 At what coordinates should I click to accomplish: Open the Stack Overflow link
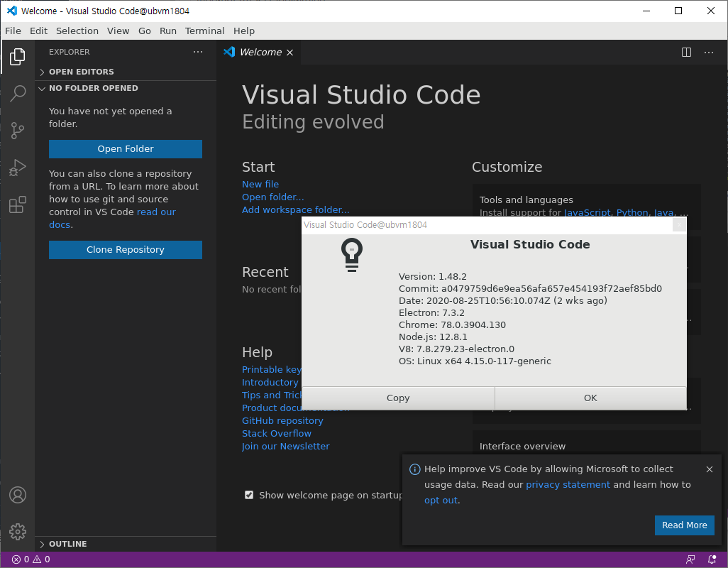tap(277, 434)
